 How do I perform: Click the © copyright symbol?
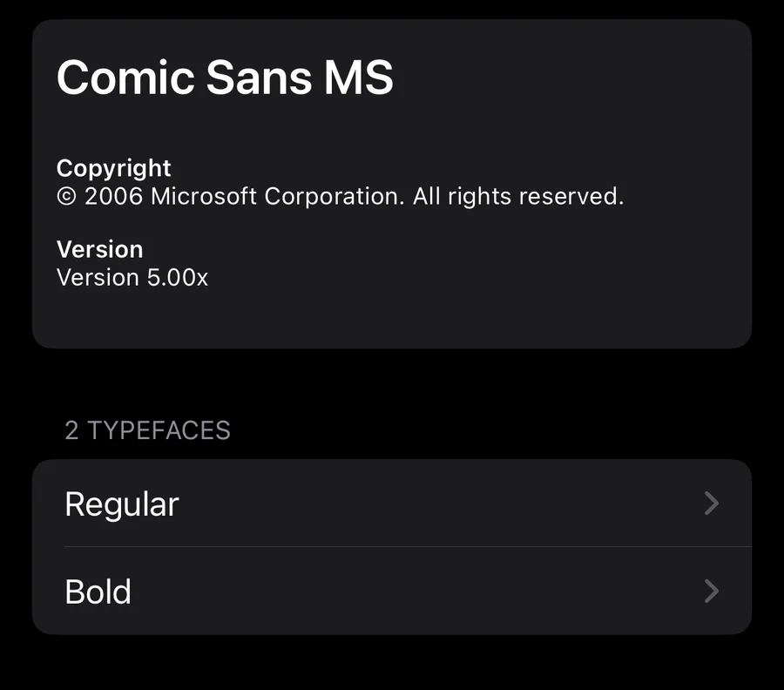66,197
